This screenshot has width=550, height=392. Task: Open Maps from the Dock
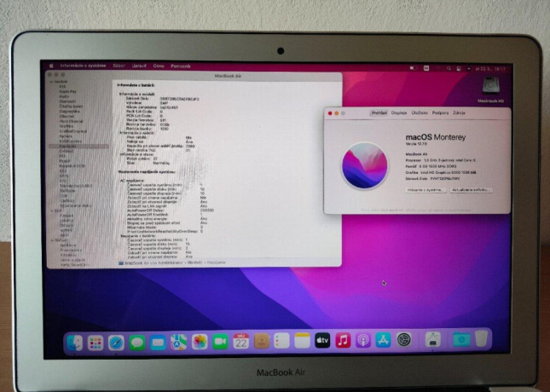[178, 343]
